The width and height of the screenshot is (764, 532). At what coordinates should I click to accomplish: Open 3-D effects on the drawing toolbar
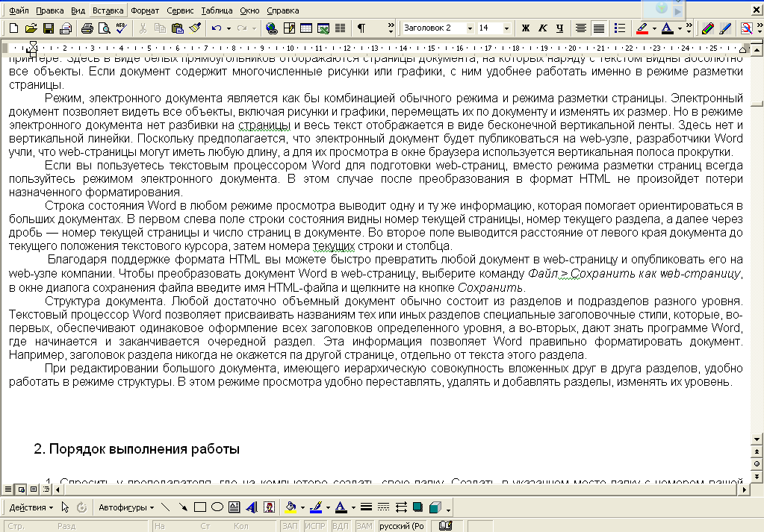[435, 507]
